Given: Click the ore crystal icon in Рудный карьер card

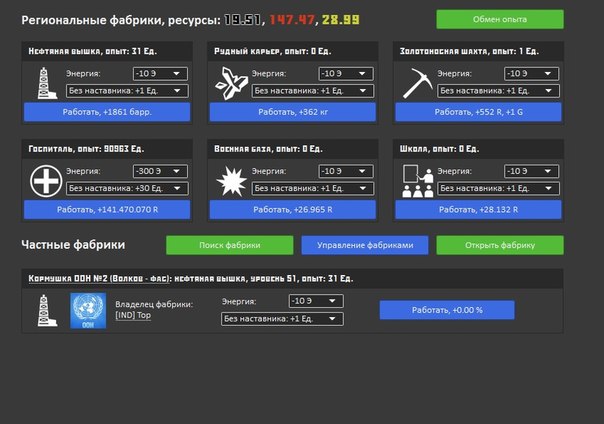Looking at the screenshot, I should point(231,83).
